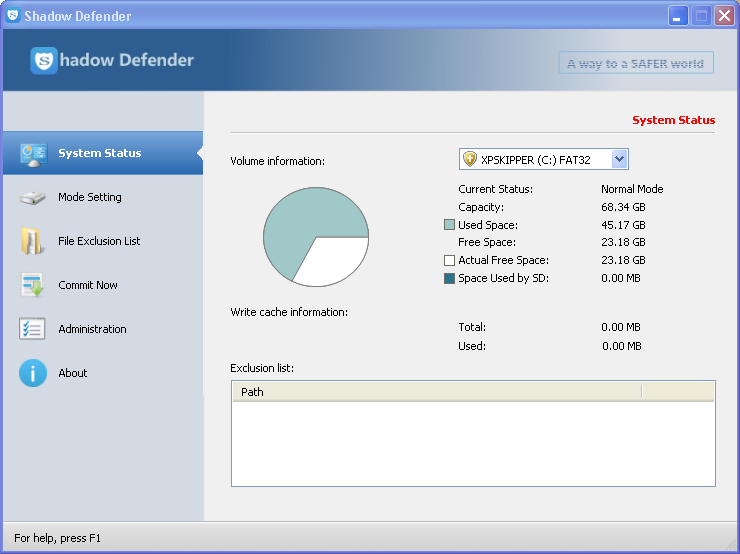Image resolution: width=740 pixels, height=554 pixels.
Task: Click the Commit Now green arrow icon
Action: click(33, 285)
